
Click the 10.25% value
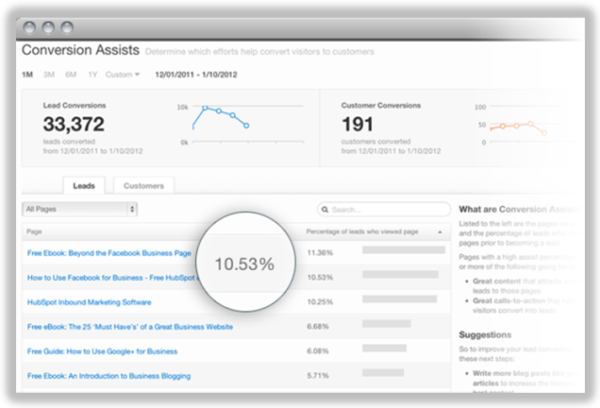point(320,302)
